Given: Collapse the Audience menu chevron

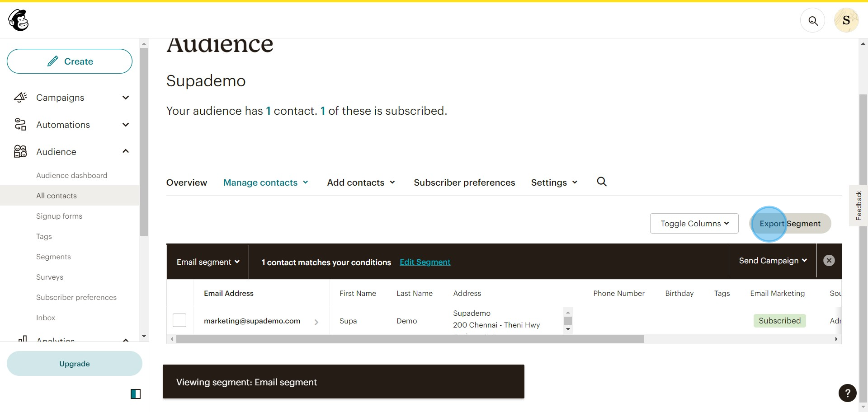Looking at the screenshot, I should tap(126, 151).
